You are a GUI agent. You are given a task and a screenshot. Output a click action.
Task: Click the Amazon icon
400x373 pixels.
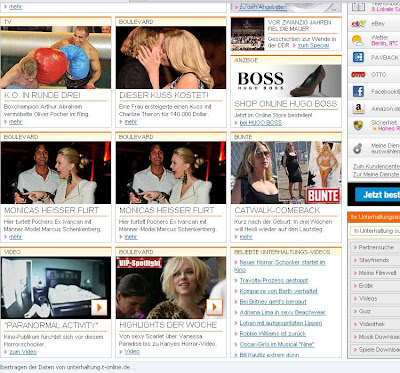(x=358, y=108)
